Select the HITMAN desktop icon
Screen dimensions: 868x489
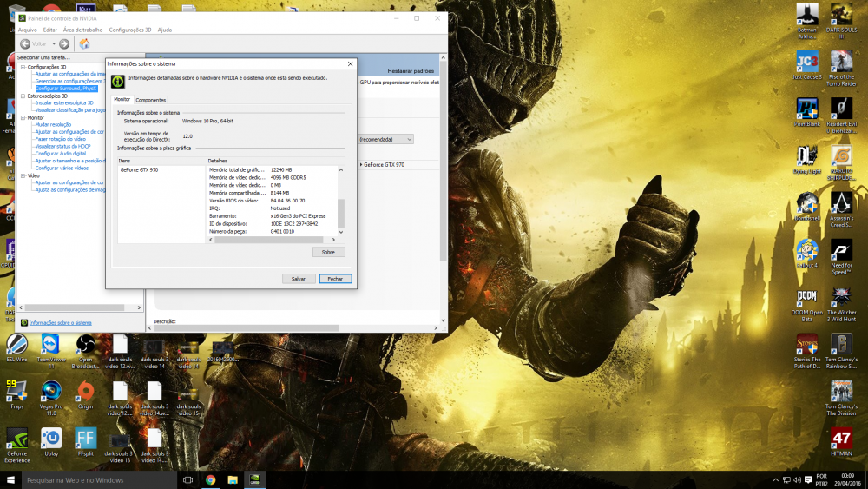pos(840,439)
